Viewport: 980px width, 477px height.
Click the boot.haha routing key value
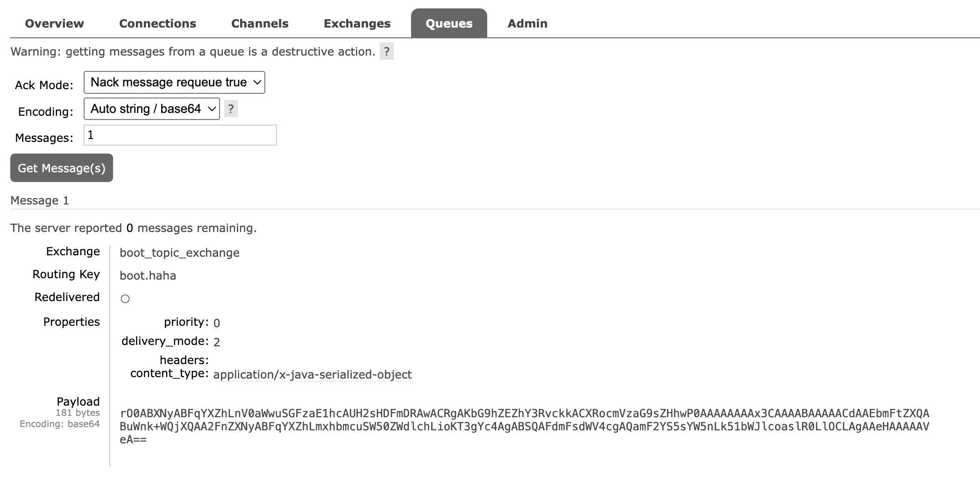tap(148, 276)
